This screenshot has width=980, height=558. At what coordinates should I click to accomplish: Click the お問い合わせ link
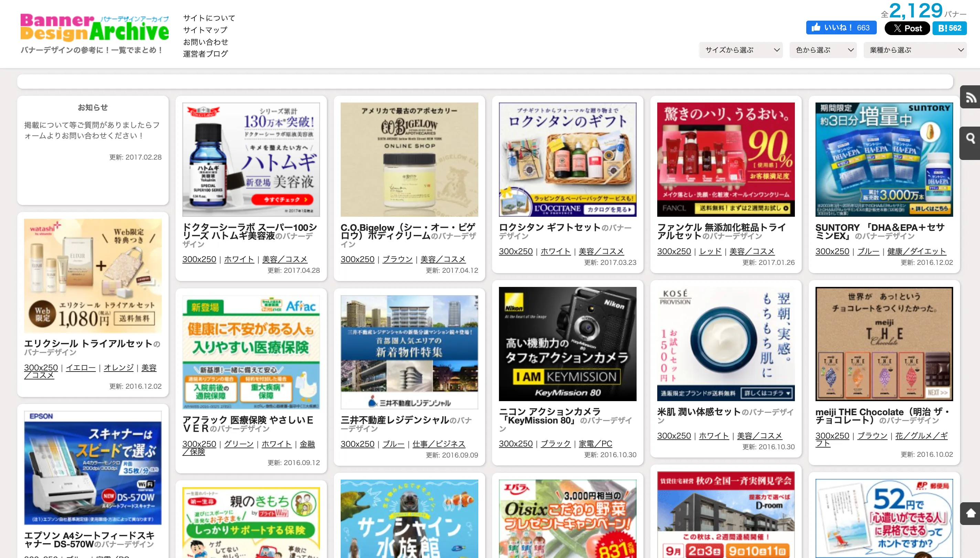205,42
